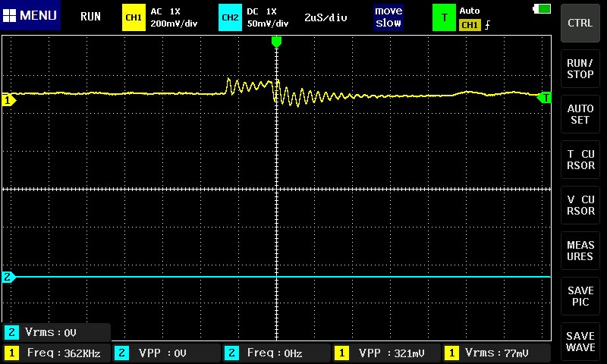
Task: Toggle RUN/STOP acquisition
Action: [x=580, y=69]
